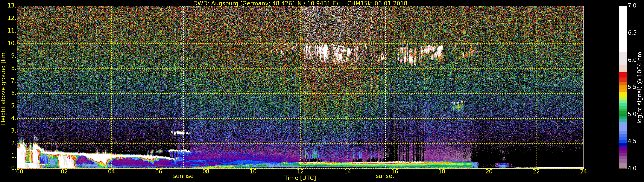Click the '4.5' colorbar tick label

(632, 141)
